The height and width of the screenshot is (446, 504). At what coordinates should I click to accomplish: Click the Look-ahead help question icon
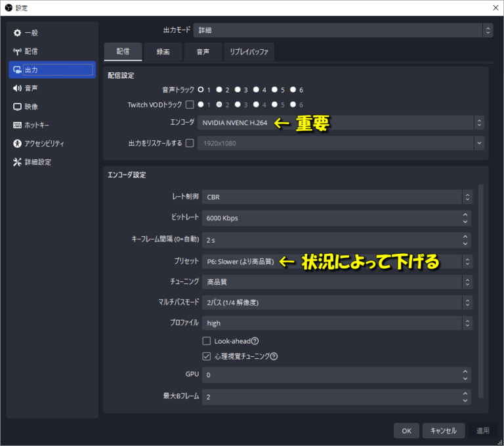pyautogui.click(x=255, y=341)
